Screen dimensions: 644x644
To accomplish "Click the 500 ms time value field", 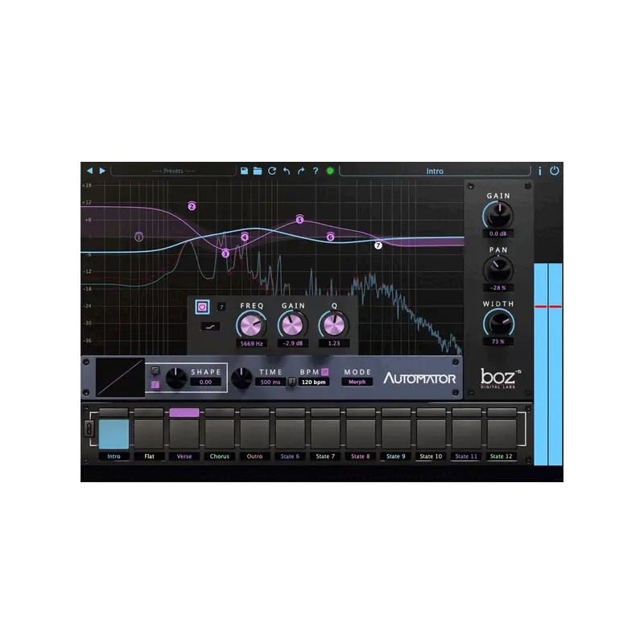I will (x=270, y=382).
